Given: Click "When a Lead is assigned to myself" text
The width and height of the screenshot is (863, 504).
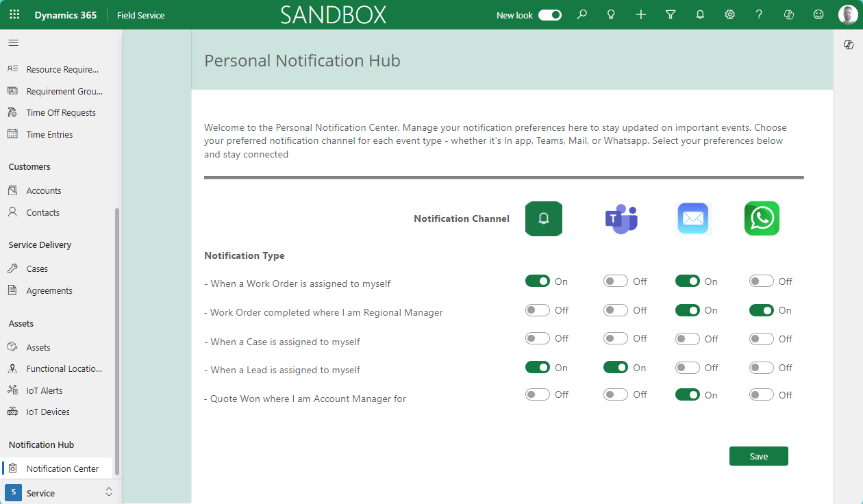Looking at the screenshot, I should pos(285,370).
